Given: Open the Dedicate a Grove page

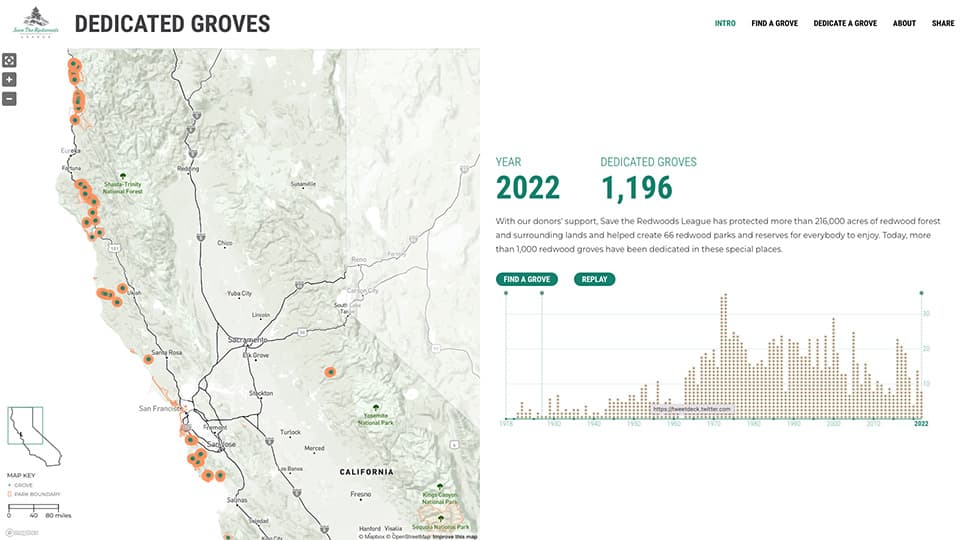Looking at the screenshot, I should [x=845, y=23].
